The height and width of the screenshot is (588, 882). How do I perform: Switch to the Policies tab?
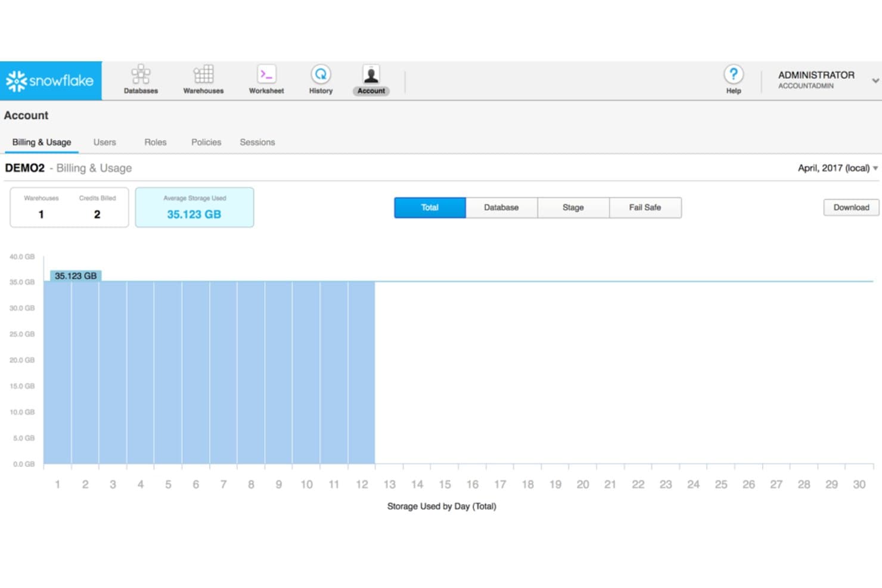click(x=206, y=142)
